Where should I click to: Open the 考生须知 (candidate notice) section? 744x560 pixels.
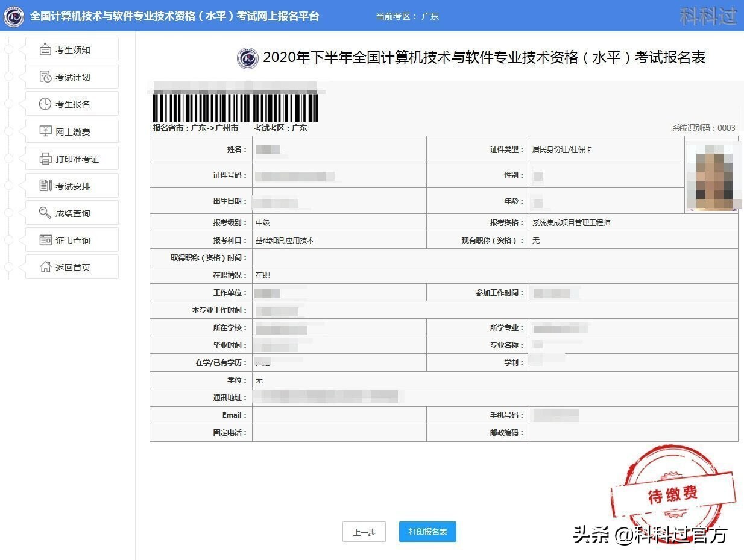71,49
